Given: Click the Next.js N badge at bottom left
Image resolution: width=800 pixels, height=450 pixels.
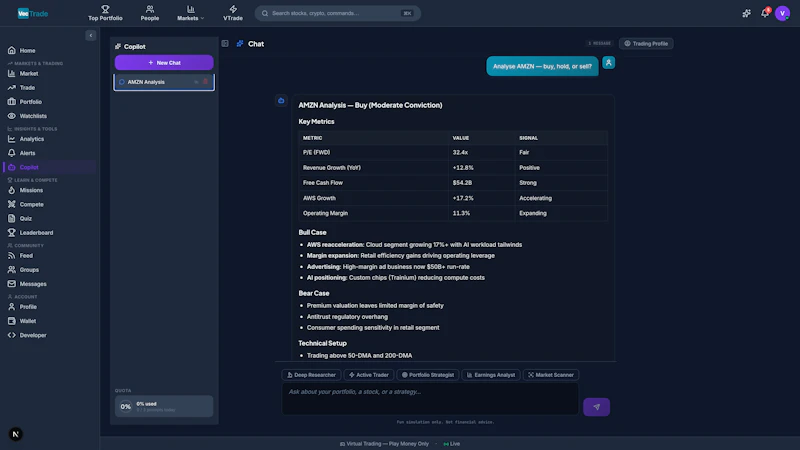Looking at the screenshot, I should coord(15,434).
